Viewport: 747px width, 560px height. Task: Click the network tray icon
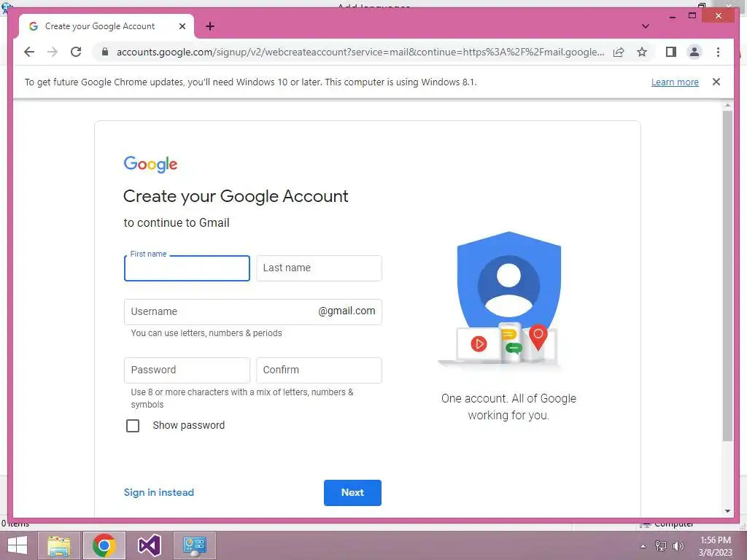[660, 546]
